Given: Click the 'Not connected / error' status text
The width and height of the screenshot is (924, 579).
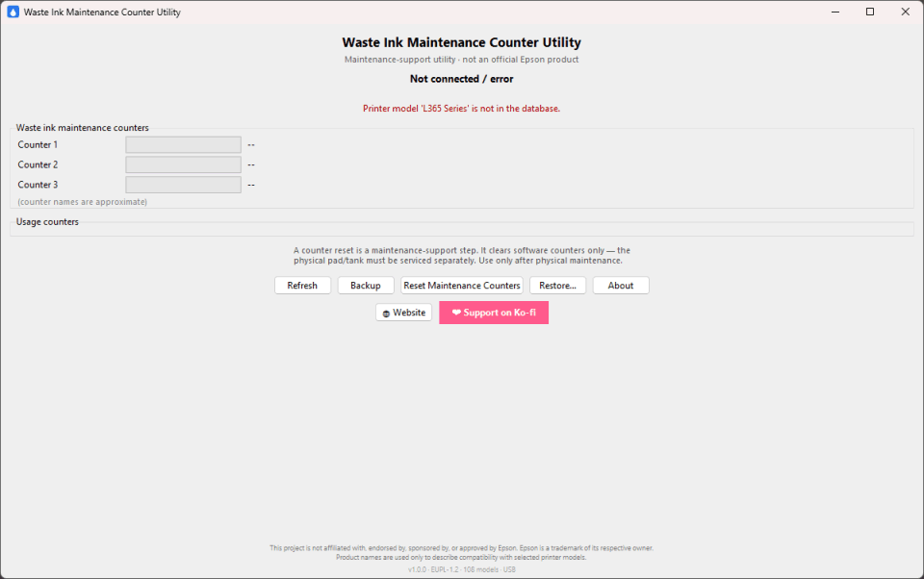Looking at the screenshot, I should coord(461,79).
